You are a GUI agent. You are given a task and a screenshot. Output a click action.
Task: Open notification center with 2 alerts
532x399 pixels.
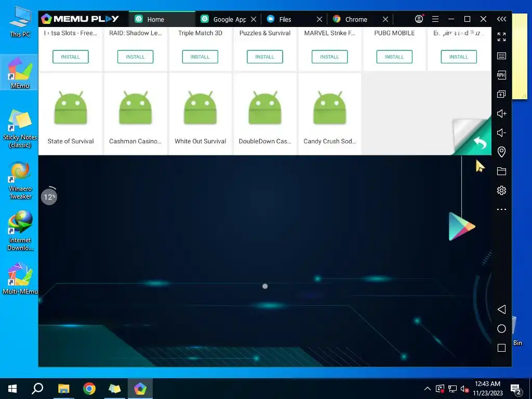coord(516,390)
